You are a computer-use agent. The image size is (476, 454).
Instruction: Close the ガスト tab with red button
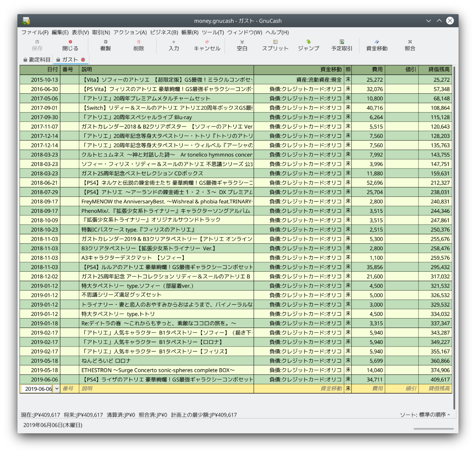83,60
